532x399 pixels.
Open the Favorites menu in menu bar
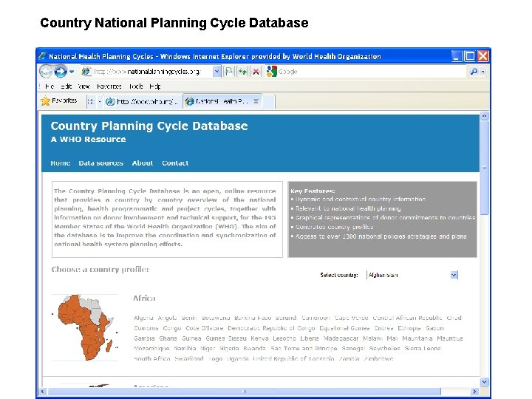click(109, 86)
